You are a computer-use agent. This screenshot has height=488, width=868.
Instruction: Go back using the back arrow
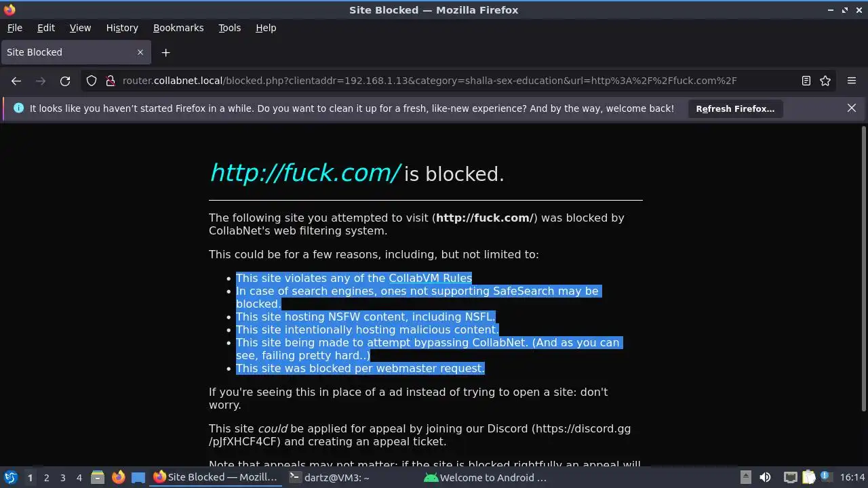tap(16, 81)
